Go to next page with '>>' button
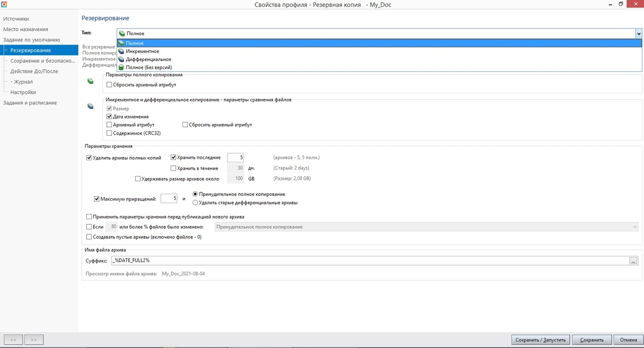The width and height of the screenshot is (644, 348). coord(34,339)
